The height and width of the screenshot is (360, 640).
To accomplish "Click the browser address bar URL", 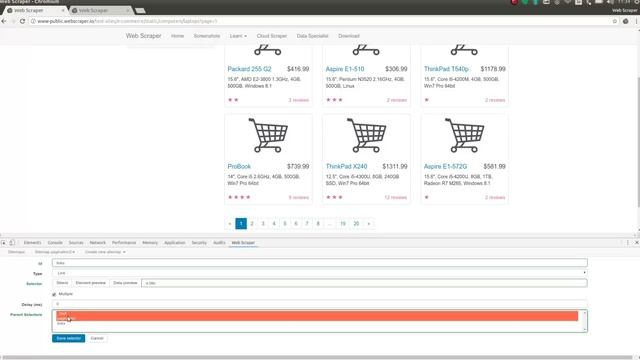I will [127, 21].
